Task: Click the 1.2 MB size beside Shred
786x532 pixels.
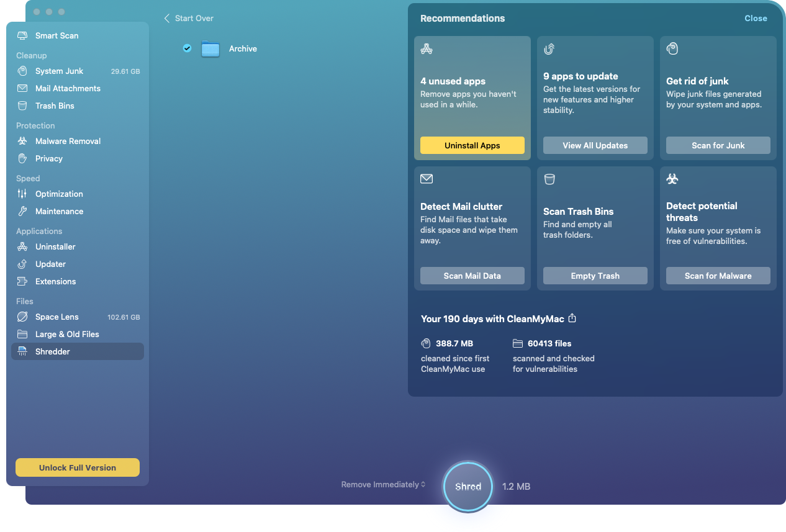Action: pos(516,487)
